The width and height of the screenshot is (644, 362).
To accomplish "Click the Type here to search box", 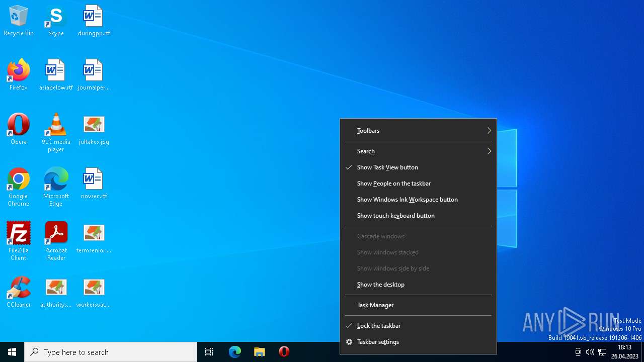I will pos(111,352).
